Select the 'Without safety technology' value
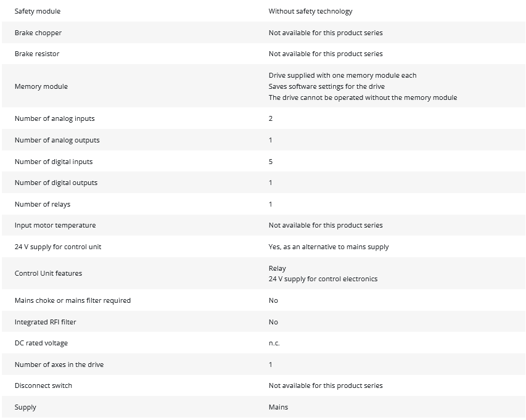This screenshot has height=420, width=526. coord(310,11)
